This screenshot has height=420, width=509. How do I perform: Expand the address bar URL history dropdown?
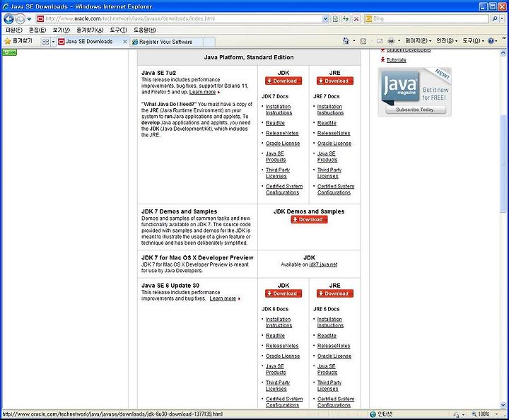click(326, 19)
